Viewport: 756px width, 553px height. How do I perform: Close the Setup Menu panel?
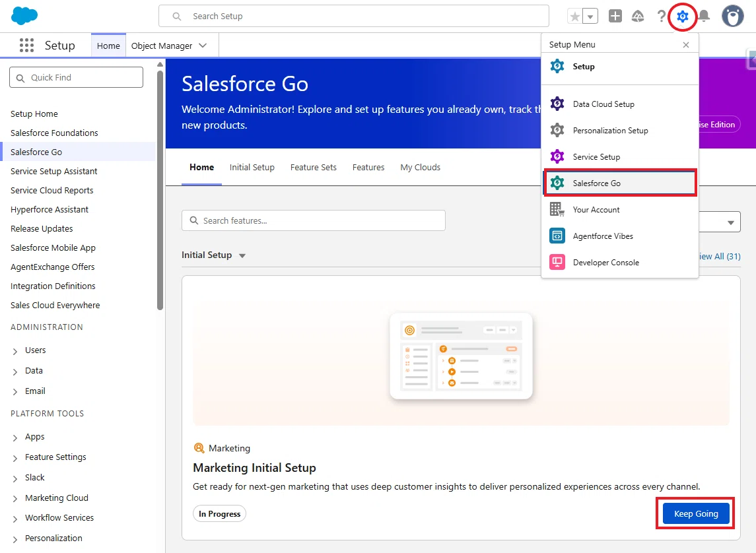(685, 45)
